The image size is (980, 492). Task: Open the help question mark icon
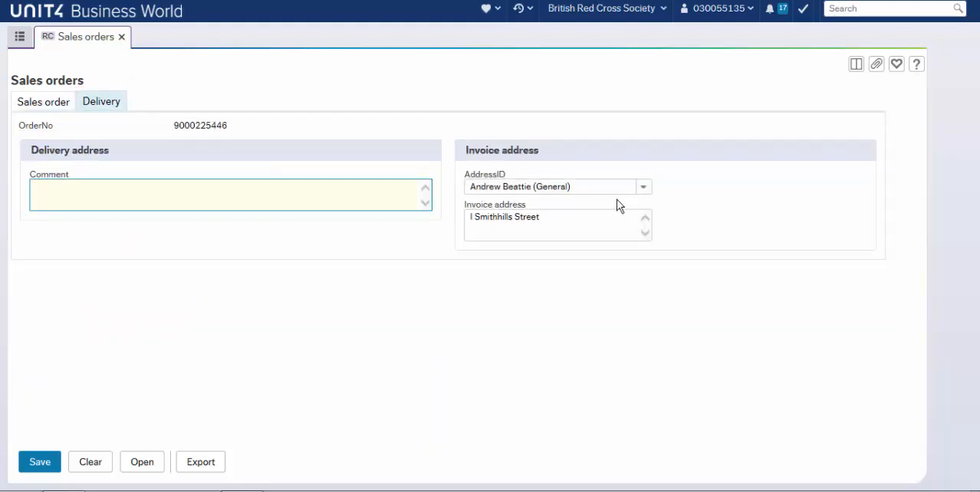[x=916, y=64]
